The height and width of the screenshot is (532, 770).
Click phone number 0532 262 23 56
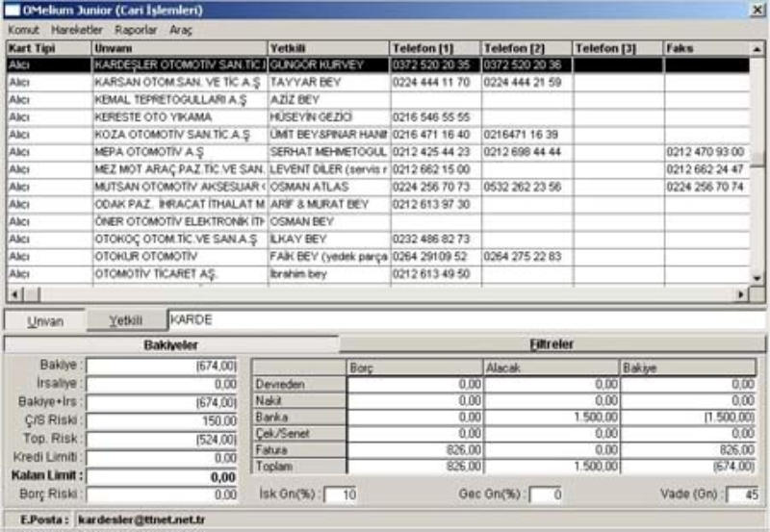[x=526, y=187]
